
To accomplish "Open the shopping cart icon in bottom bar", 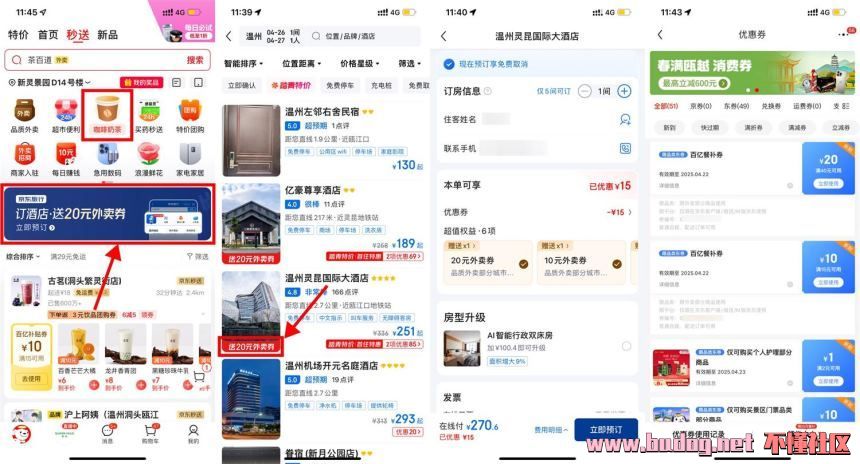I will pyautogui.click(x=150, y=434).
